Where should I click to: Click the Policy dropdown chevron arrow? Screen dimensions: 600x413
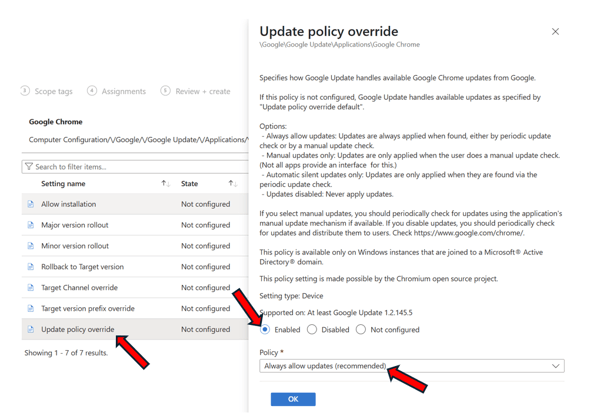[556, 366]
